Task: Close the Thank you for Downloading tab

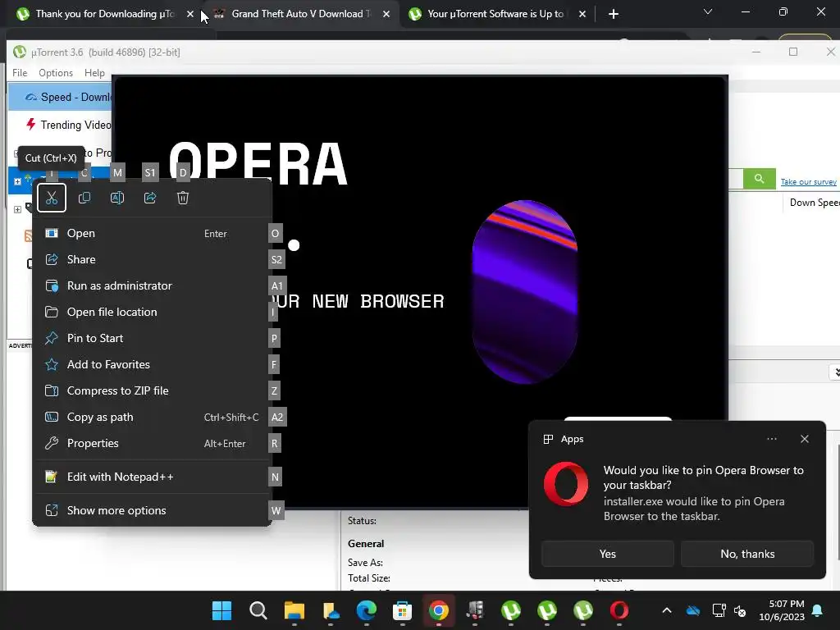Action: click(x=190, y=14)
